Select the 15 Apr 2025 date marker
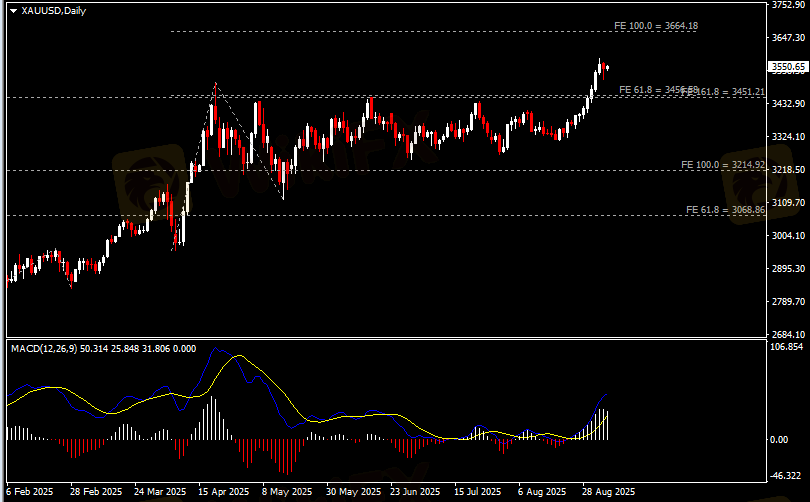 tap(223, 492)
